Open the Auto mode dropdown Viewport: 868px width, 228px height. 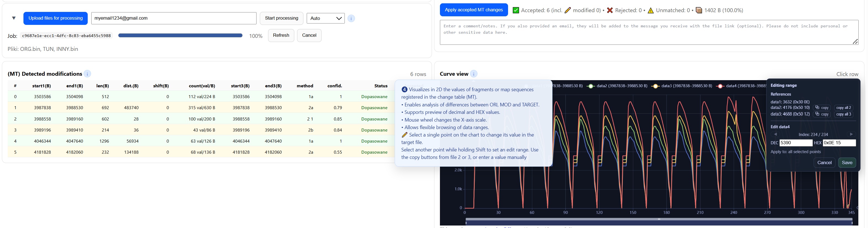click(325, 18)
